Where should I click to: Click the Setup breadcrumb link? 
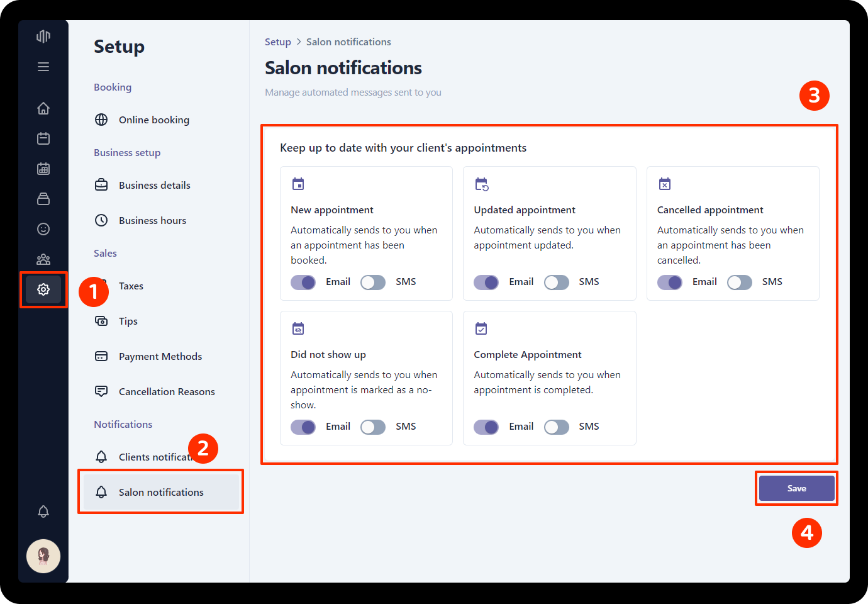[x=277, y=42]
